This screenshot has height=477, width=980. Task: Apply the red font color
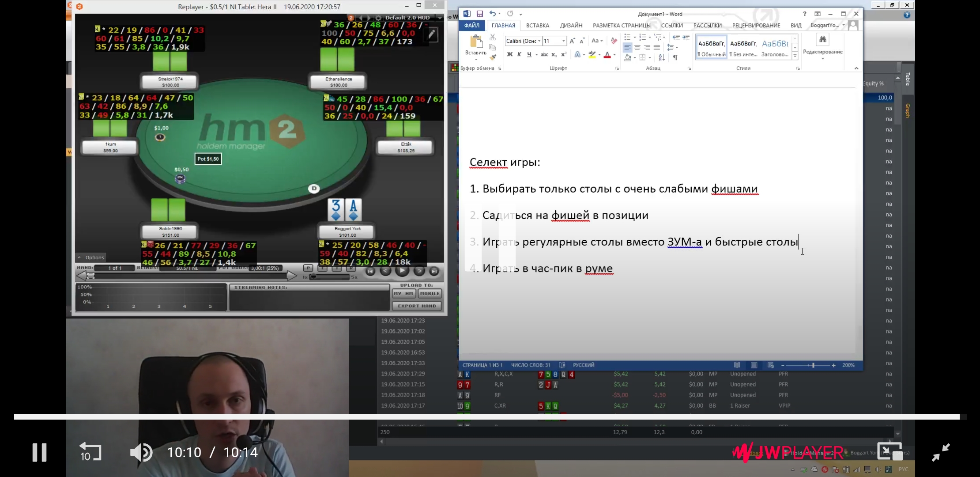[x=607, y=55]
